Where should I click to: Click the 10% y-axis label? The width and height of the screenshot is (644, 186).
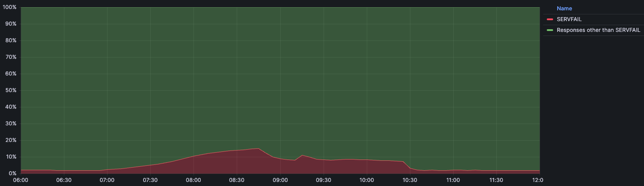(11, 157)
